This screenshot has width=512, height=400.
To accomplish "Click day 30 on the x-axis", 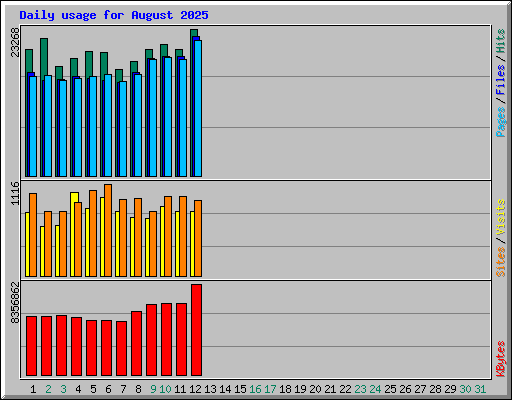I will (x=465, y=389).
